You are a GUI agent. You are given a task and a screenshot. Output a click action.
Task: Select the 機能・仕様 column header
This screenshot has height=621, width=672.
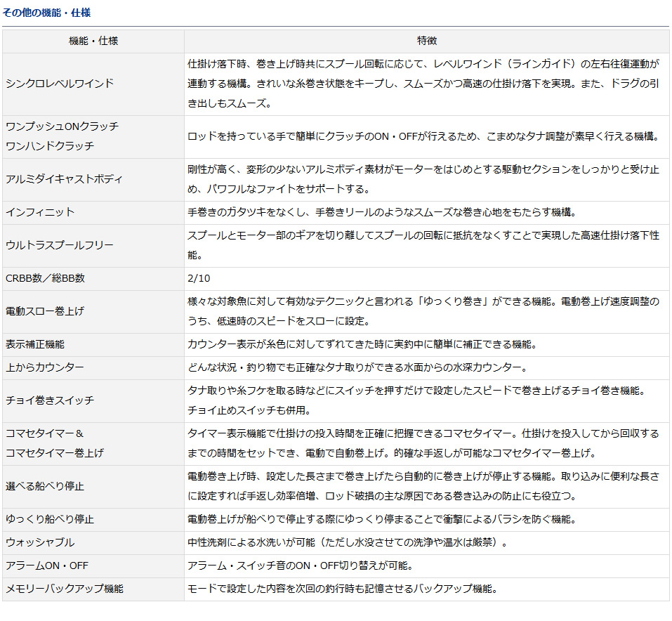[x=93, y=41]
